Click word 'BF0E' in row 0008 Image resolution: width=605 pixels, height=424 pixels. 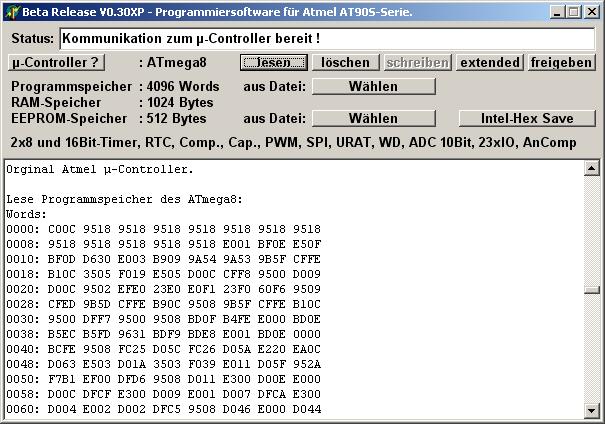click(x=272, y=244)
